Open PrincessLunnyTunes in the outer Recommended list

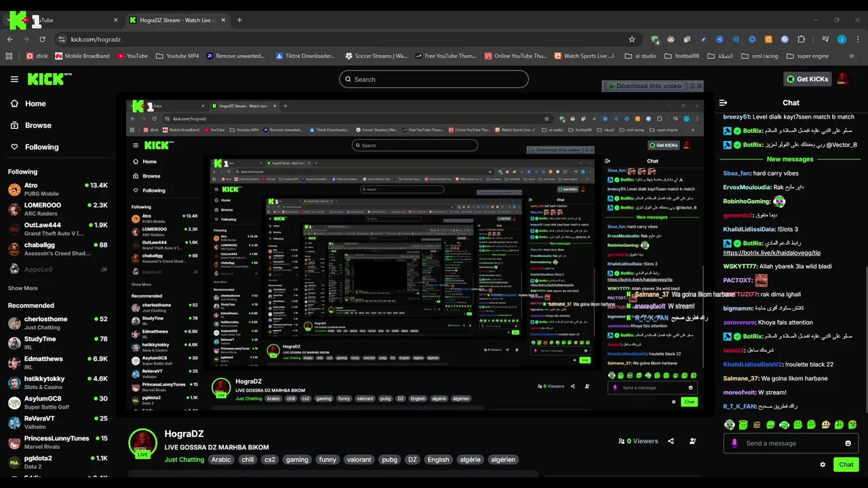(57, 443)
